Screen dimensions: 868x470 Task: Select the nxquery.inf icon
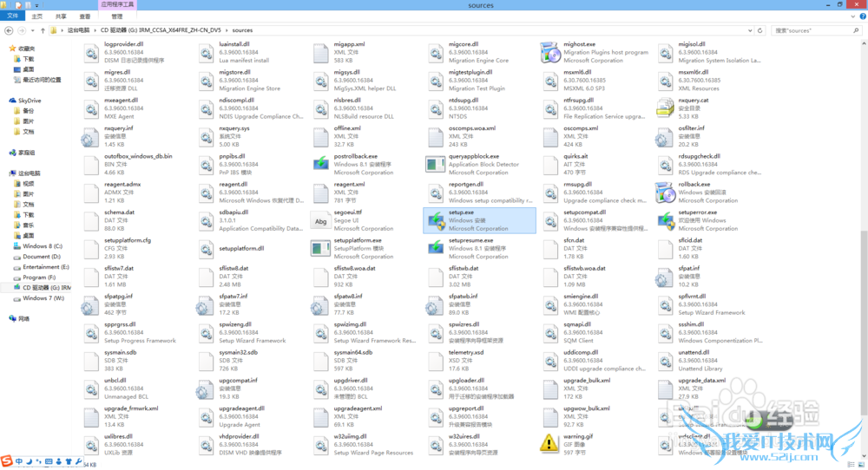(90, 136)
